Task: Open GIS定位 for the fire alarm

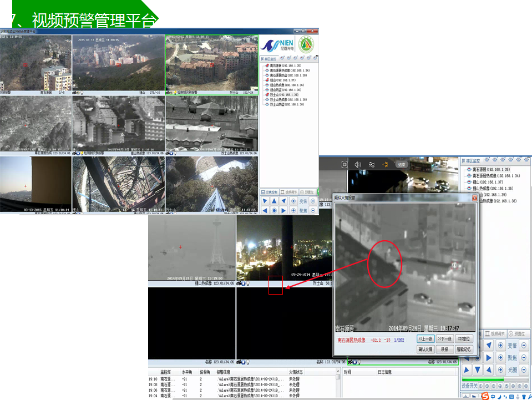Action: pos(464,338)
